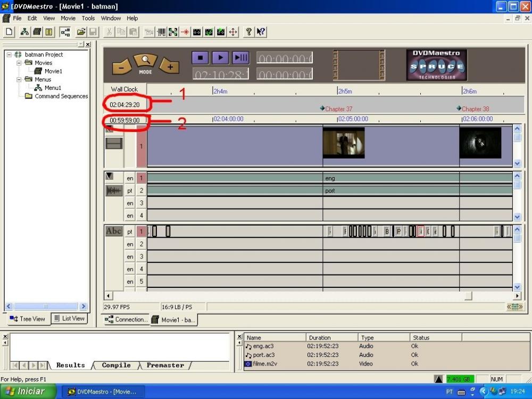532x399 pixels.
Task: Click the zoom in plus button
Action: [x=170, y=66]
